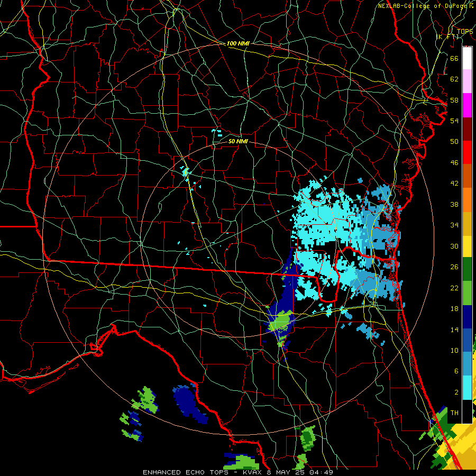Select the dark red legend swatch
Screen dimensions: 476x476
[x=467, y=129]
